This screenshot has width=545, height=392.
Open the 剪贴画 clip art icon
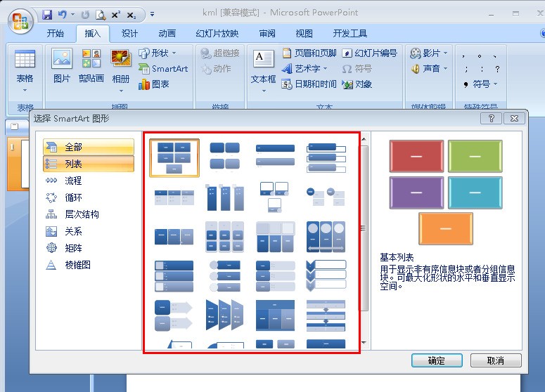(x=91, y=58)
